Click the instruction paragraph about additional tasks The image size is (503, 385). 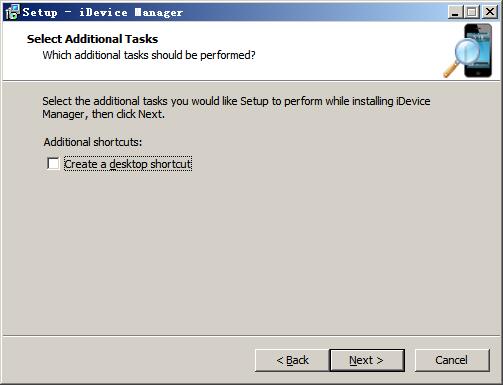point(236,107)
